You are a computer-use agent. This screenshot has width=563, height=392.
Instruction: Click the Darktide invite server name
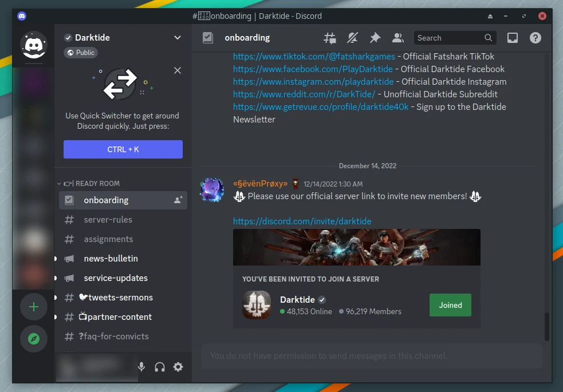(297, 299)
